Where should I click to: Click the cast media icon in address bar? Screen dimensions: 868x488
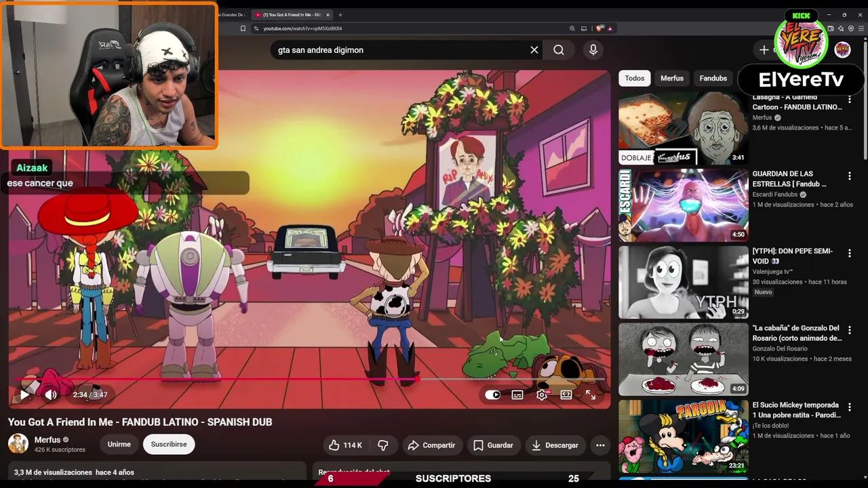pos(584,28)
